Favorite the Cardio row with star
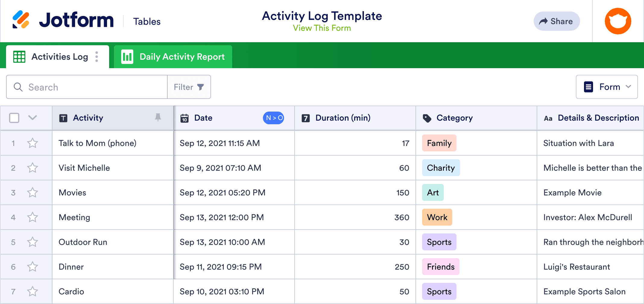 [x=33, y=291]
